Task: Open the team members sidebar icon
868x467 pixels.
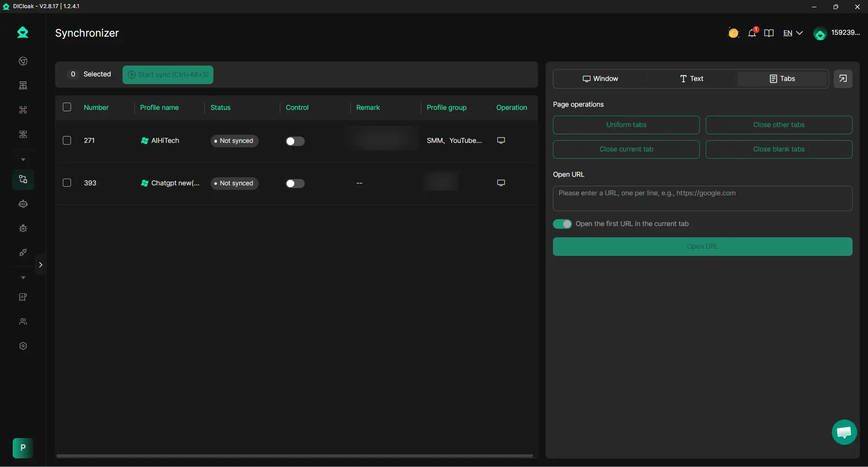Action: 23,321
